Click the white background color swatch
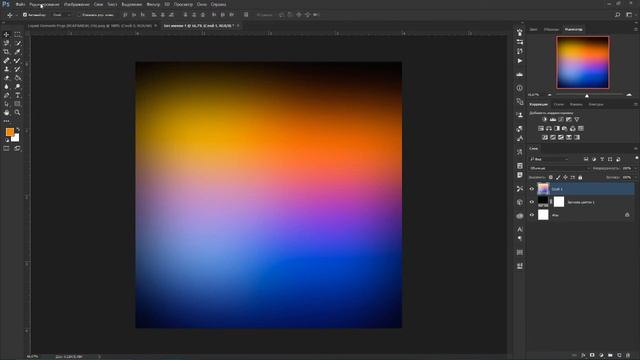640x360 pixels. (x=16, y=139)
